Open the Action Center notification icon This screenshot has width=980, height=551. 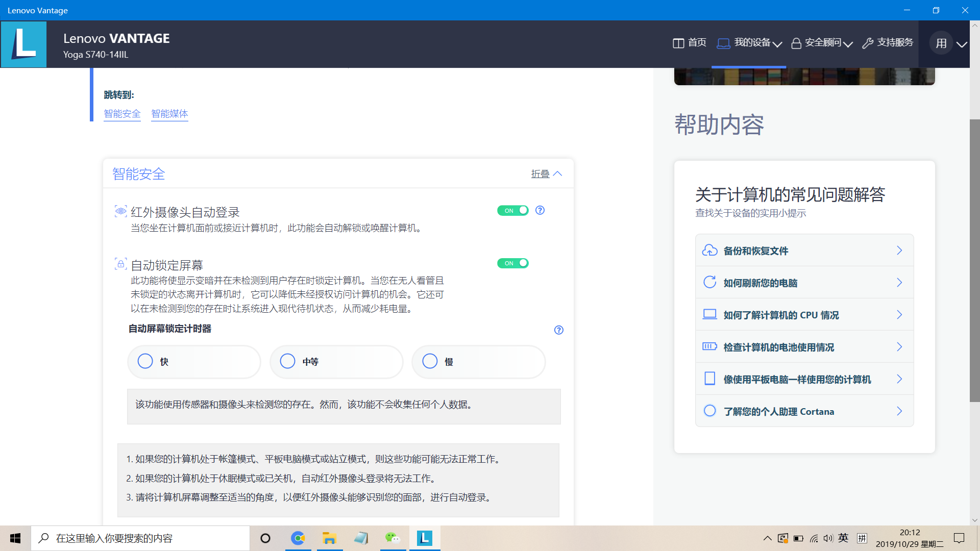click(x=959, y=538)
